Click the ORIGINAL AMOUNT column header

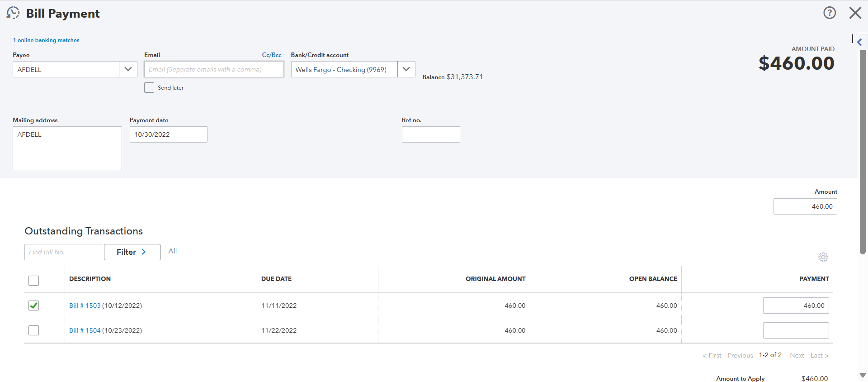pyautogui.click(x=495, y=279)
